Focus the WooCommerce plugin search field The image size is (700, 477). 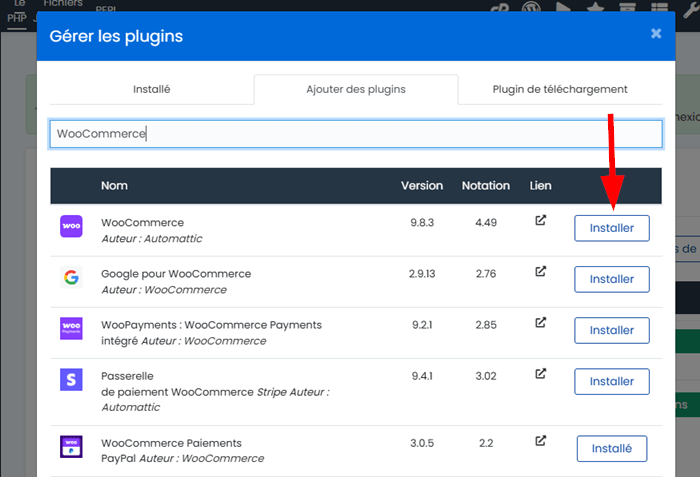tap(356, 134)
